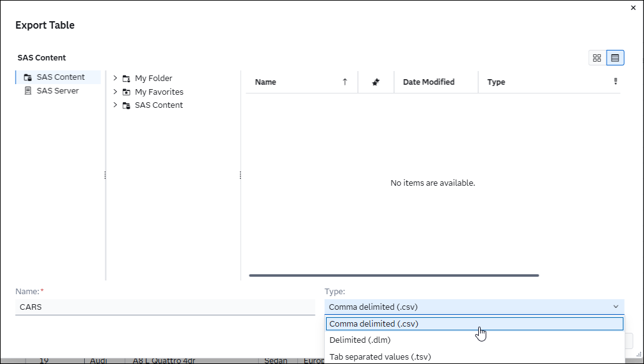The image size is (644, 364).
Task: Open the Type dropdown combo box
Action: 474,307
